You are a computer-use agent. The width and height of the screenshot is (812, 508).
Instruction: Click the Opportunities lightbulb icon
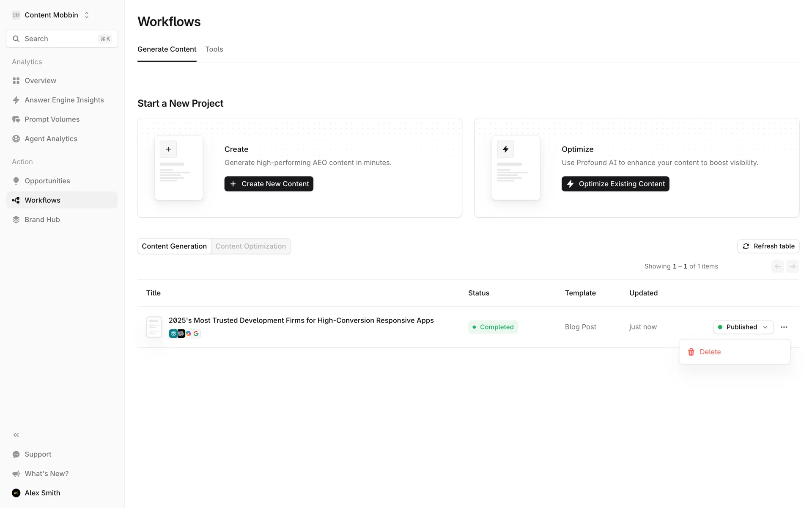coord(16,181)
